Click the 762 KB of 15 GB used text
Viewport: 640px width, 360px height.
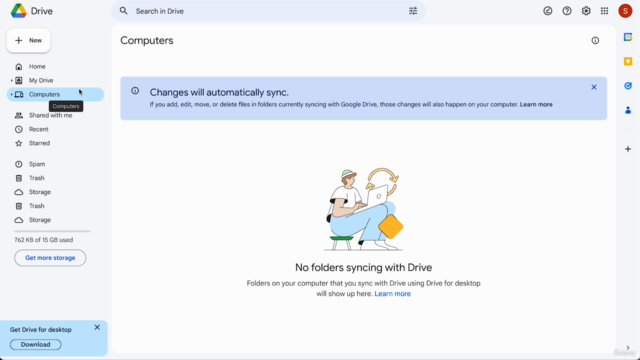(44, 240)
